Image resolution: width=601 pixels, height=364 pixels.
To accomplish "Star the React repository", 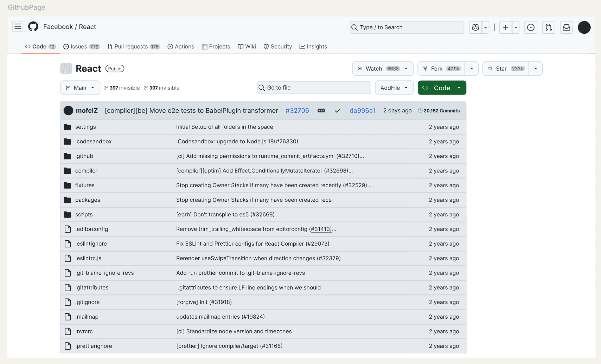I will 506,69.
